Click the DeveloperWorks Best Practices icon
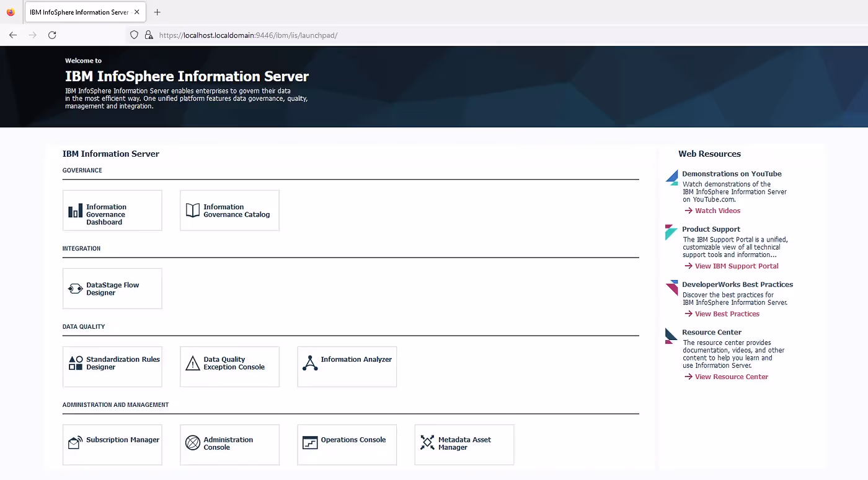 [671, 287]
